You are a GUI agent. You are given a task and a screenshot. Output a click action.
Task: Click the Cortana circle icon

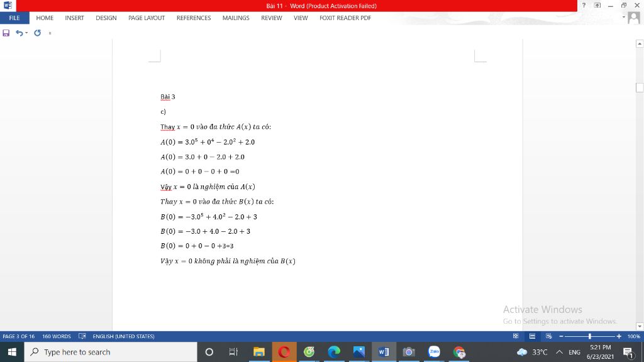click(209, 352)
